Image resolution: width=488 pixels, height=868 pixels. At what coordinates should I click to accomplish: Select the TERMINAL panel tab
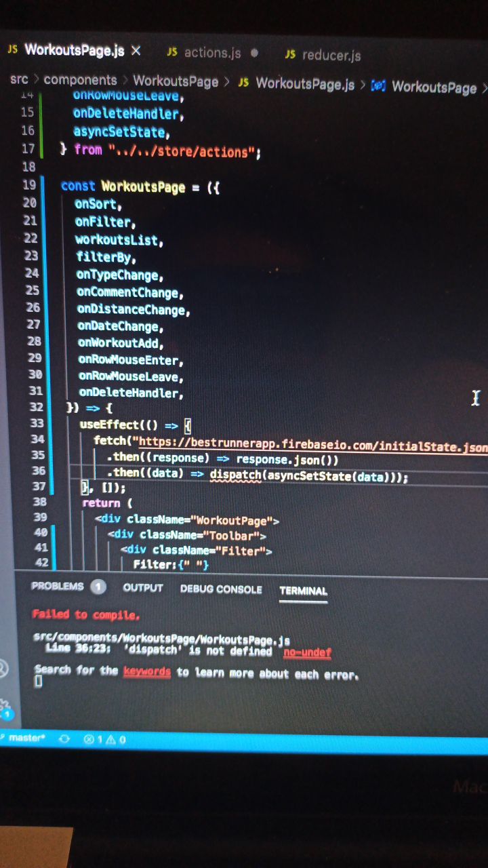(303, 591)
